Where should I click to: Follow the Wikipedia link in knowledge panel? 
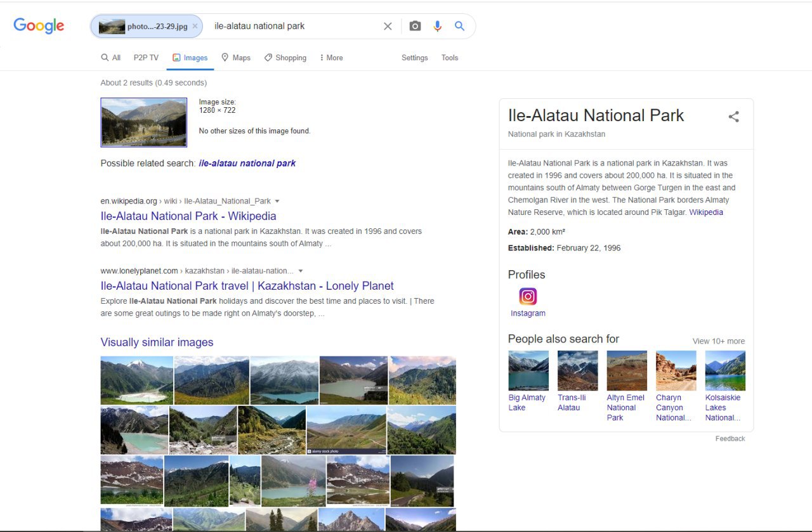click(x=706, y=212)
